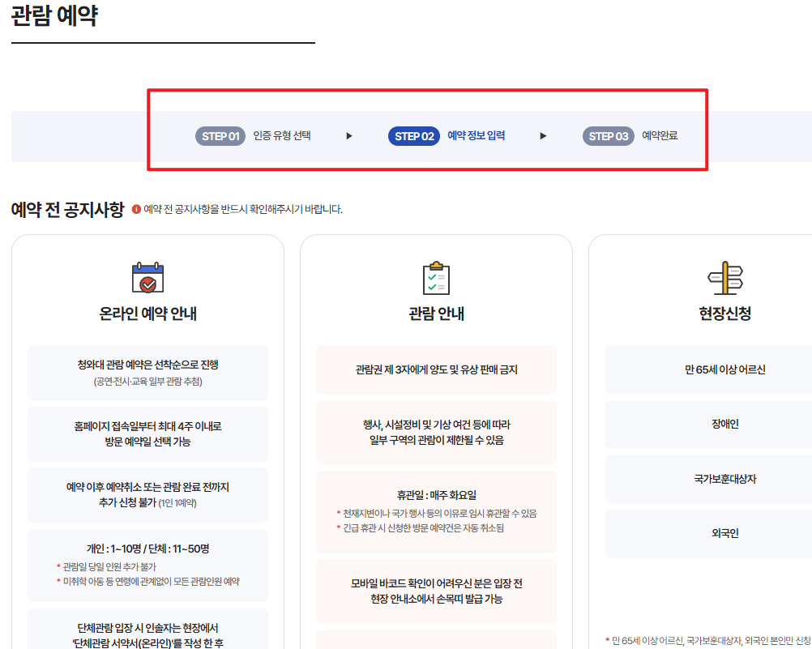Click the 개인 1~10명 단체 11~50명 card

coord(147,565)
